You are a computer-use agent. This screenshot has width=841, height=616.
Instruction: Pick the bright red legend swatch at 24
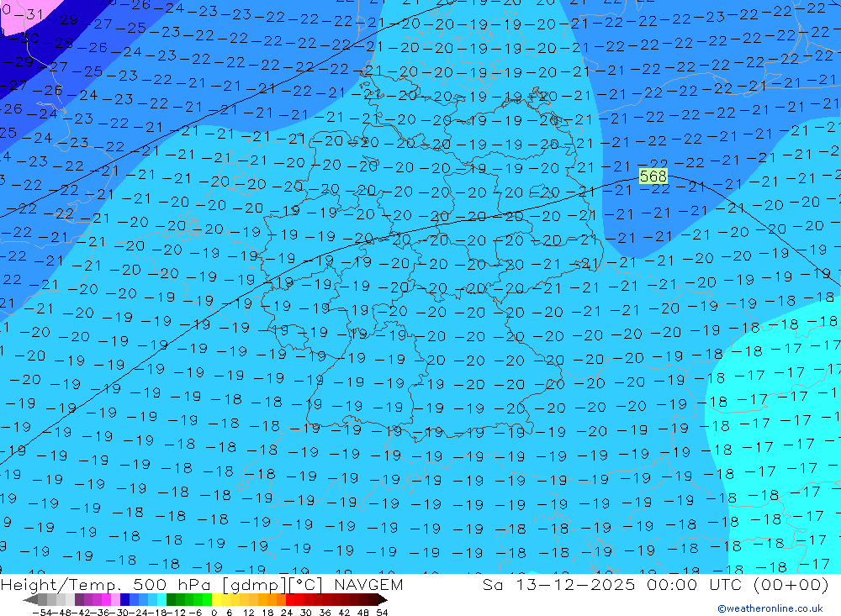click(290, 600)
